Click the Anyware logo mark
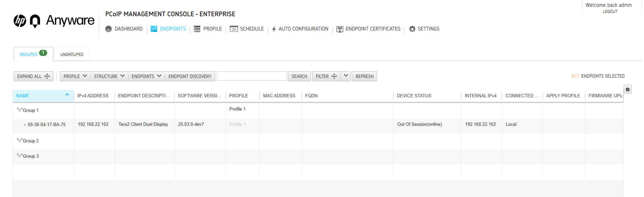 (35, 21)
